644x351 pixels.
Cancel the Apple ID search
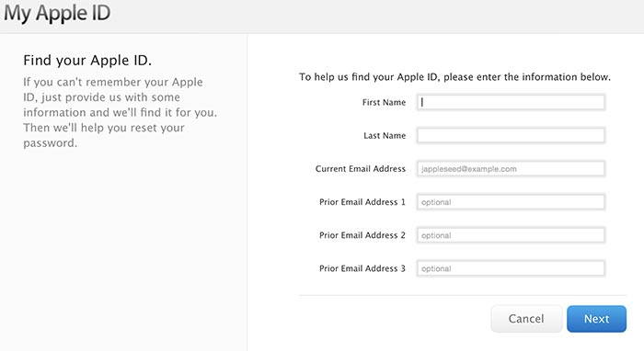(x=526, y=319)
